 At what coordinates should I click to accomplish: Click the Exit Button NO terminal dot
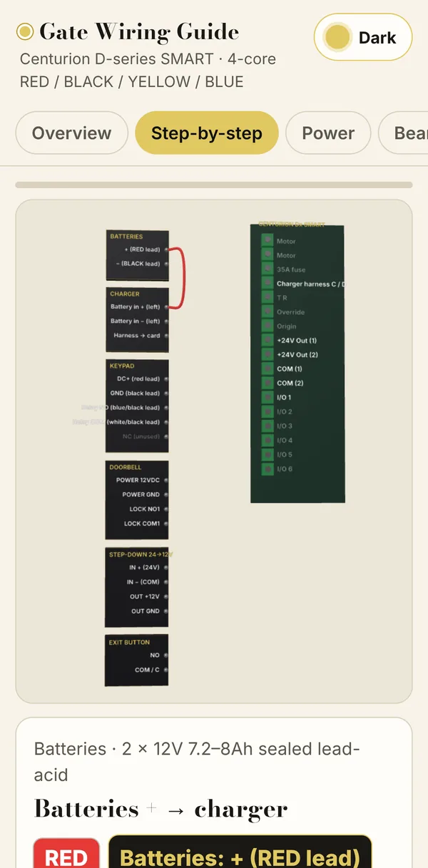click(x=166, y=655)
